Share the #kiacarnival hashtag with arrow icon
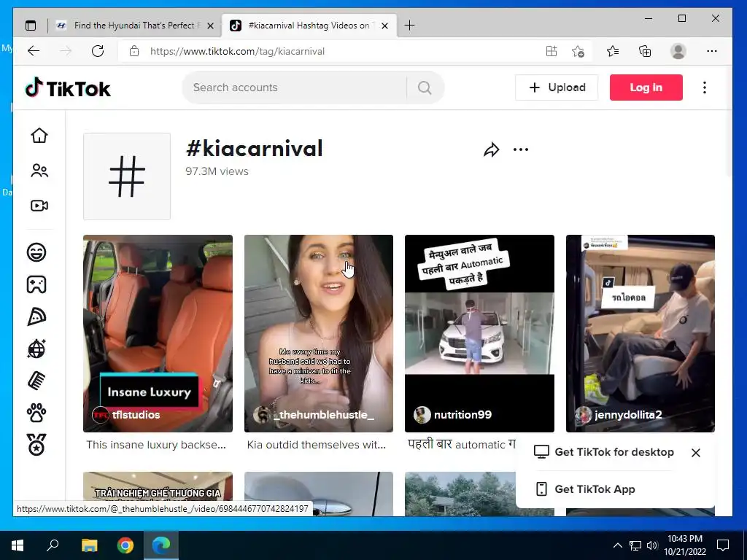Screen dimensions: 747x560 pyautogui.click(x=491, y=150)
